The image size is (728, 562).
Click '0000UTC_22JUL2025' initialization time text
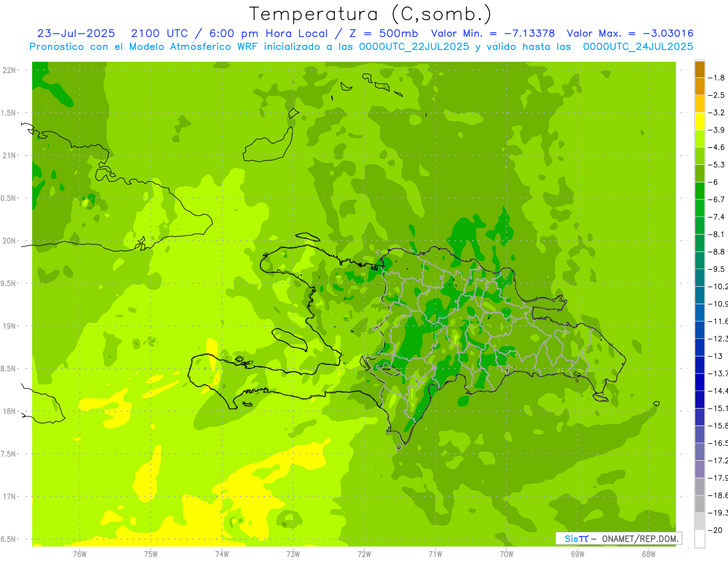click(414, 46)
